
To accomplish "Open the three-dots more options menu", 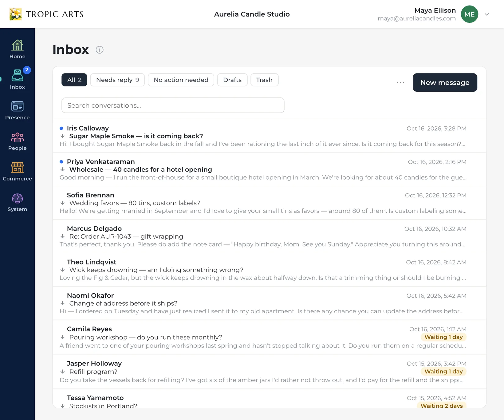I will click(x=400, y=82).
